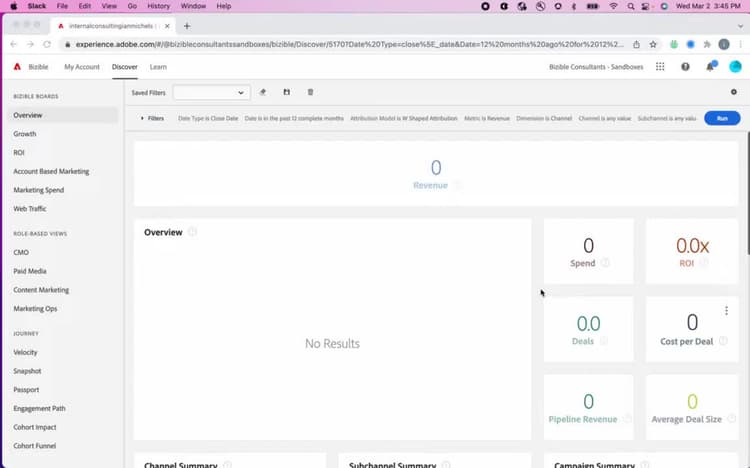Open the browser extensions puzzle icon
This screenshot has height=468, width=750.
tap(707, 45)
